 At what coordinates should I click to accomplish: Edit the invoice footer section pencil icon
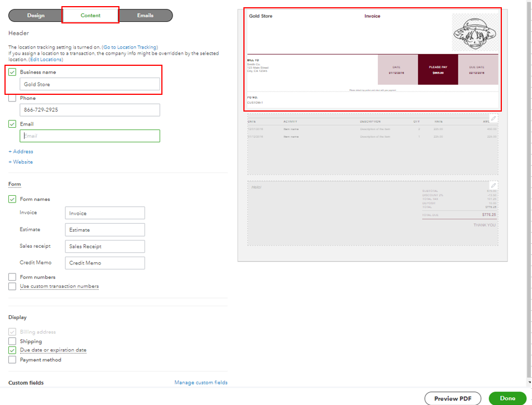[493, 184]
